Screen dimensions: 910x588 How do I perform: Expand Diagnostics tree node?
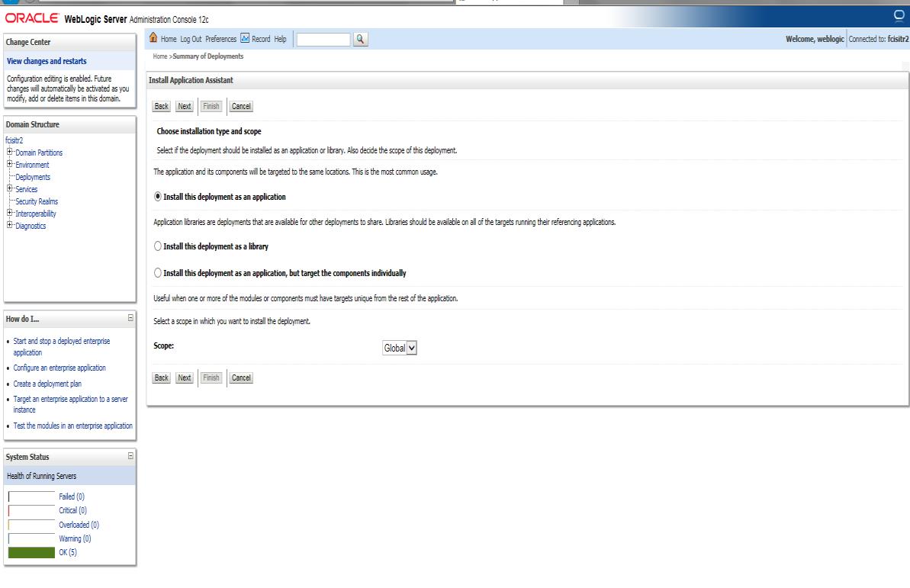(9, 225)
